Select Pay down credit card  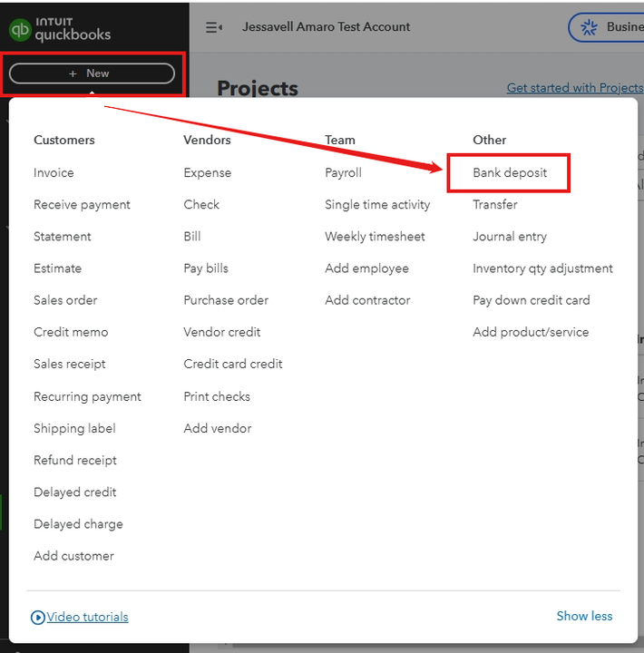[x=531, y=300]
